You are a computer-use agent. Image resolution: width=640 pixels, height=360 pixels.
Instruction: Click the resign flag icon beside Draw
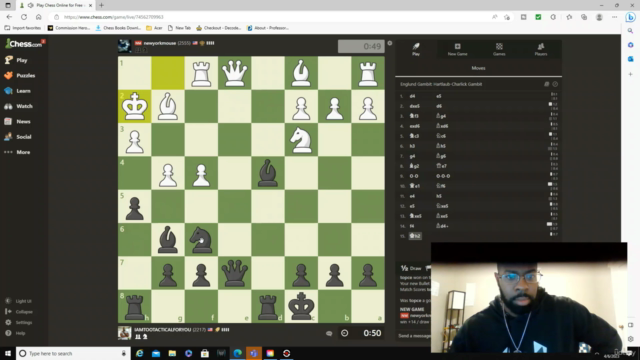point(428,268)
